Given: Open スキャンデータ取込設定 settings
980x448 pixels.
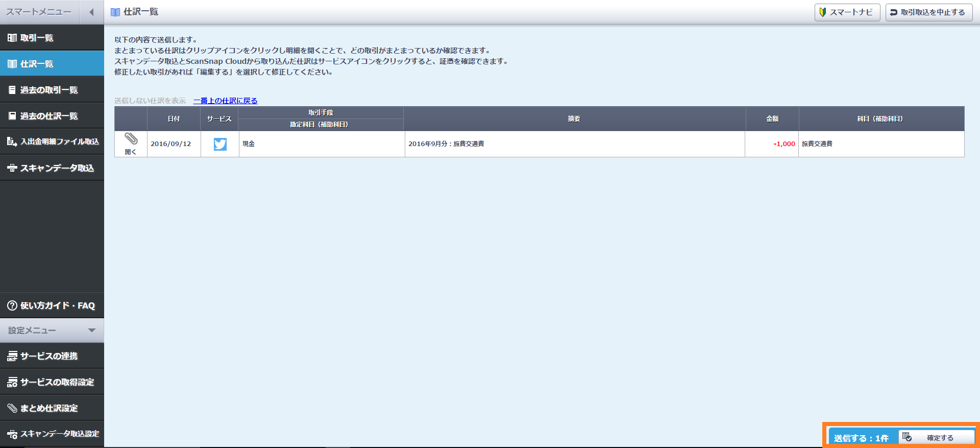Looking at the screenshot, I should tap(52, 434).
